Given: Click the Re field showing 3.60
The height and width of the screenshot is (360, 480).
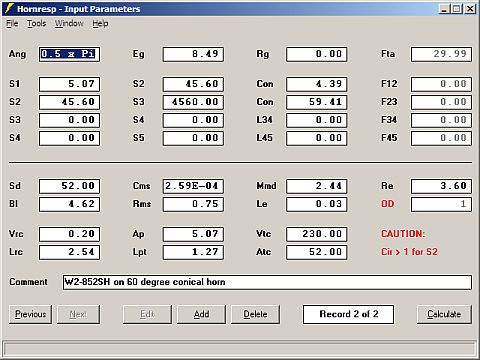Looking at the screenshot, I should tap(441, 186).
